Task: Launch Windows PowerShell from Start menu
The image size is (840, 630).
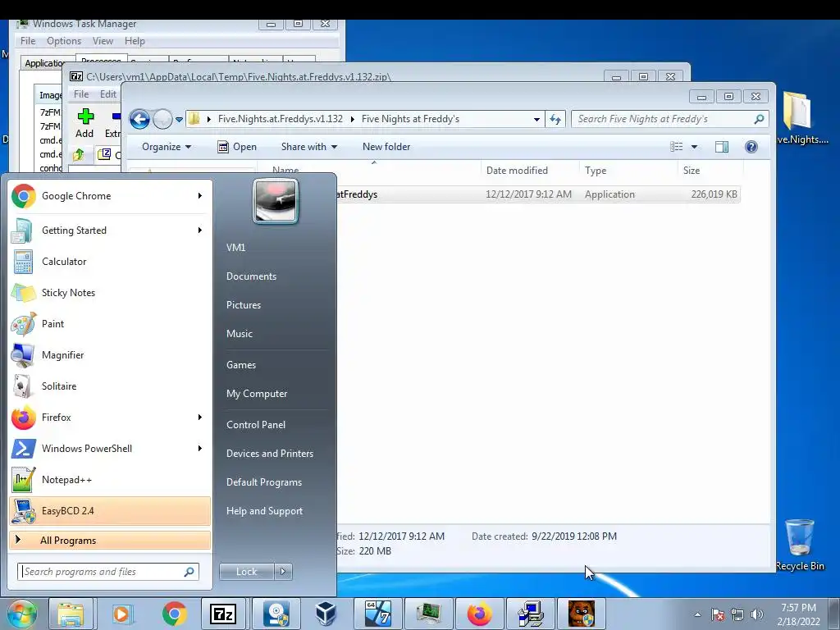Action: pyautogui.click(x=109, y=449)
